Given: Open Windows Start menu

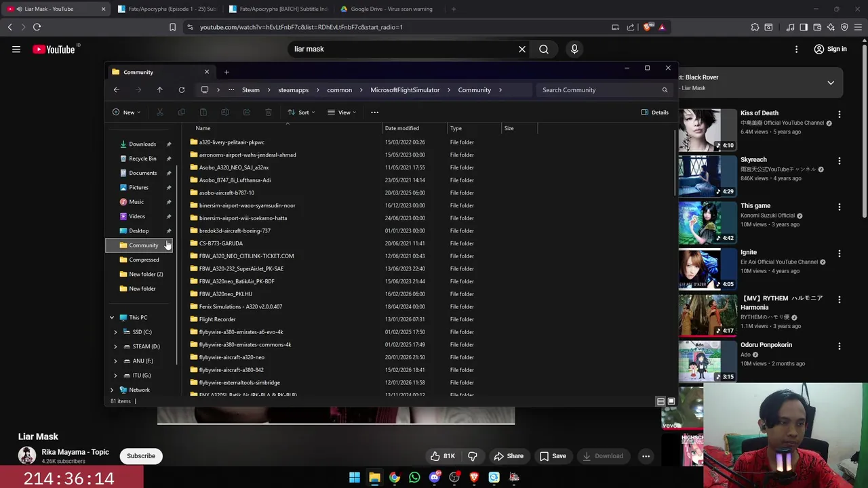Looking at the screenshot, I should pos(355,477).
